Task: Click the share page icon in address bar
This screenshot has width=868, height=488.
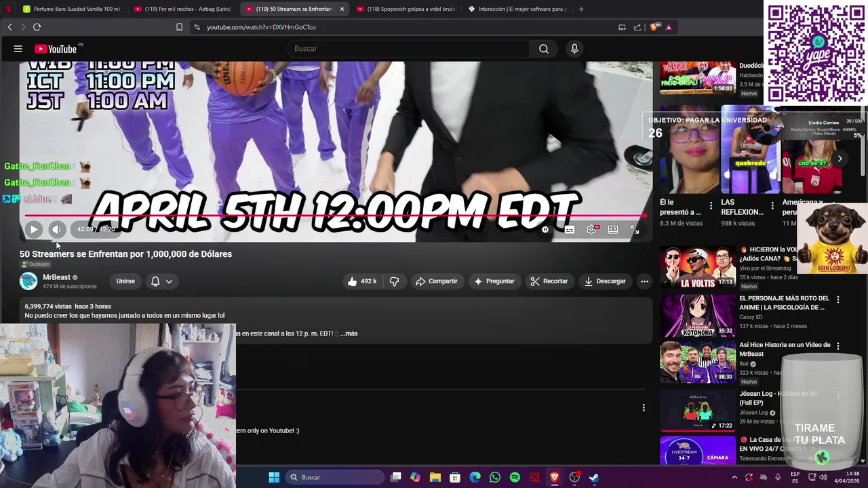Action: pyautogui.click(x=637, y=27)
